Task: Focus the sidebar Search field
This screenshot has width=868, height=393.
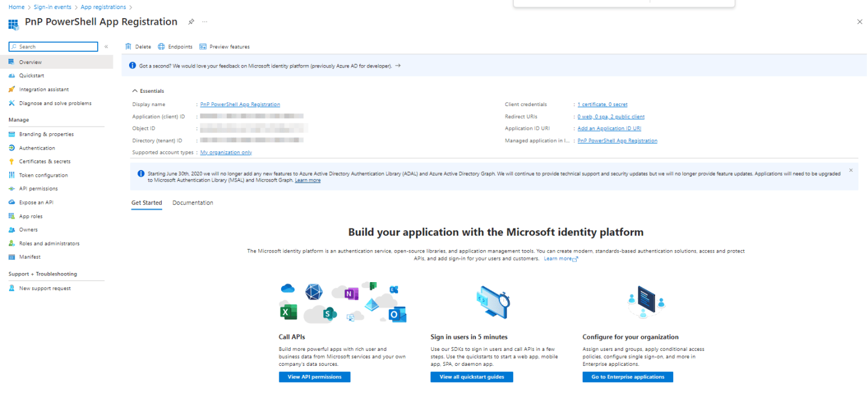Action: (x=53, y=46)
